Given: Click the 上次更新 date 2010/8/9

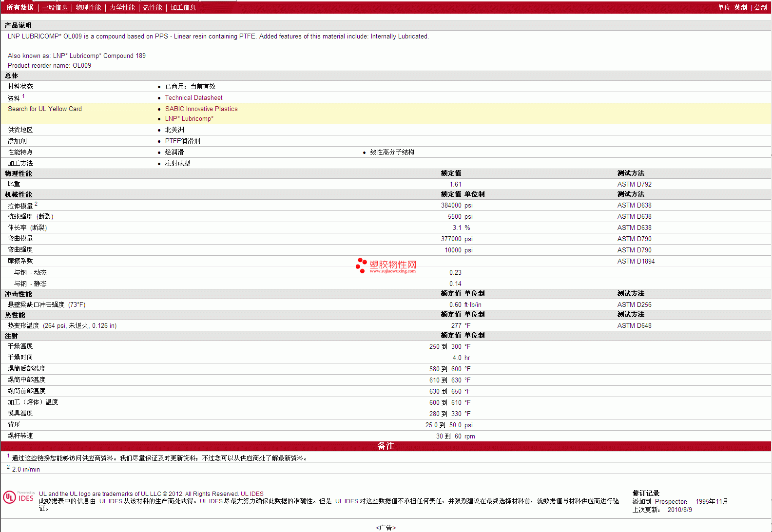Looking at the screenshot, I should click(x=679, y=510).
